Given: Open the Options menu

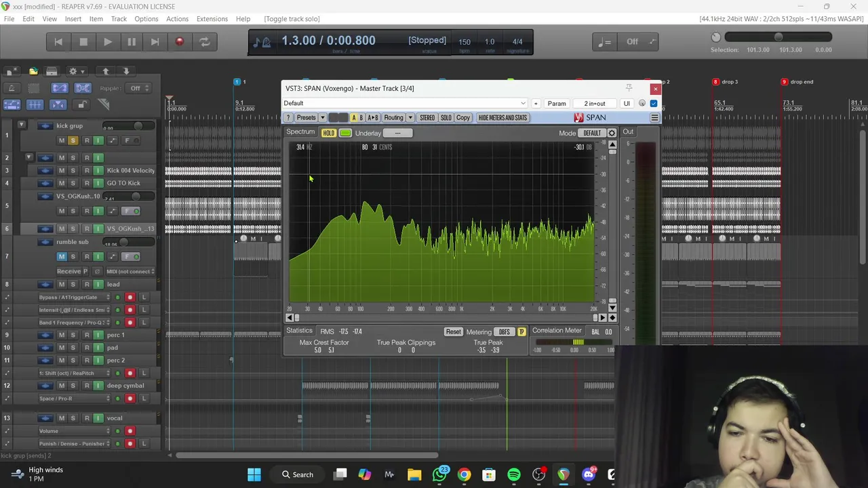Looking at the screenshot, I should click(x=146, y=19).
